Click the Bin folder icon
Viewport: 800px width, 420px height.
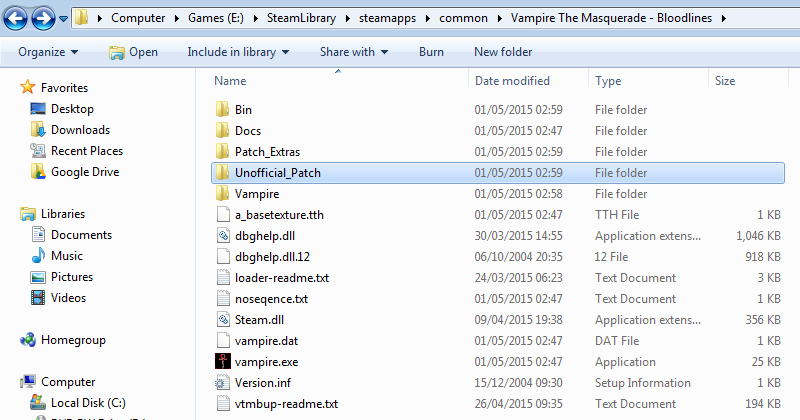coord(222,109)
